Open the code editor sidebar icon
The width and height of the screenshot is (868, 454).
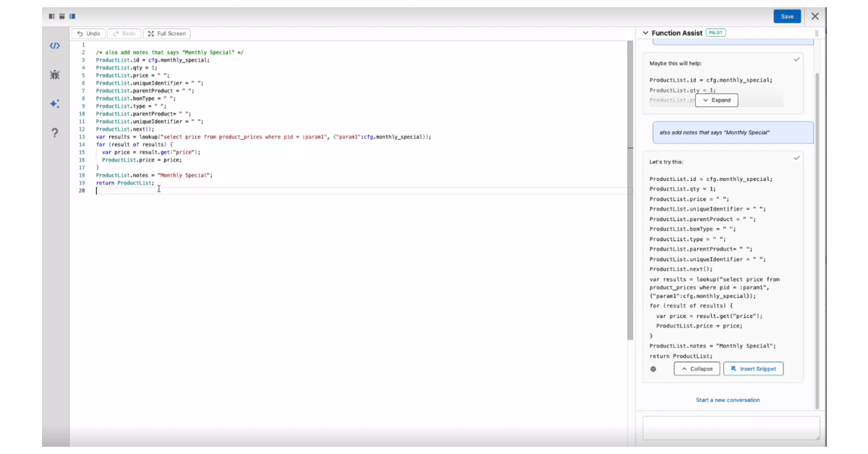tap(55, 46)
